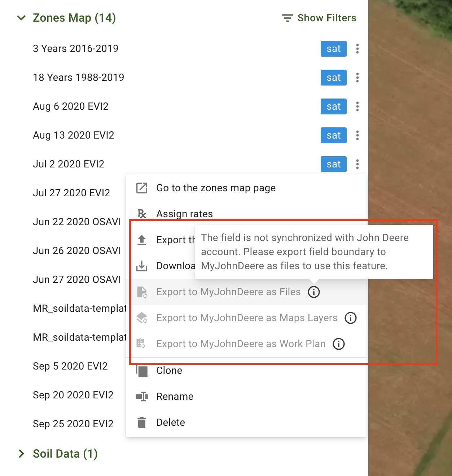The image size is (452, 476).
Task: Open kebab menu for Aug 6 2020 EVI2
Action: [x=357, y=106]
